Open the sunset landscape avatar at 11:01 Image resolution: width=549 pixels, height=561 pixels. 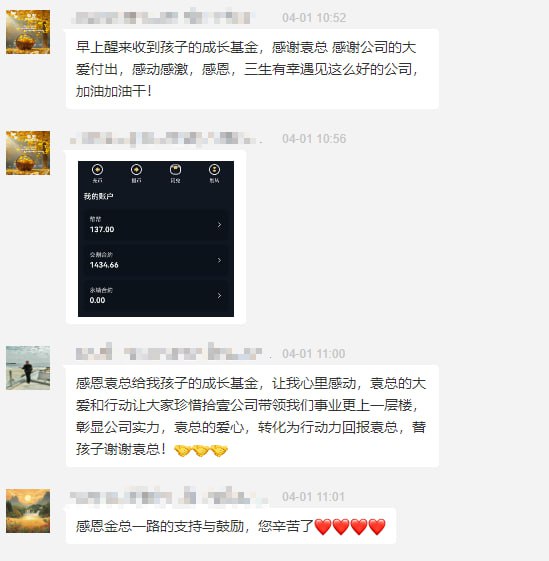(x=28, y=511)
